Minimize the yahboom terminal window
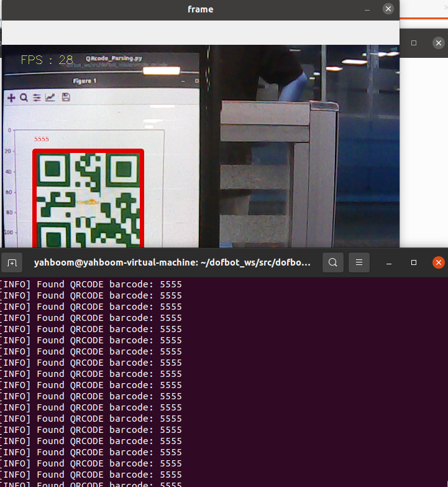Image resolution: width=448 pixels, height=487 pixels. tap(389, 262)
